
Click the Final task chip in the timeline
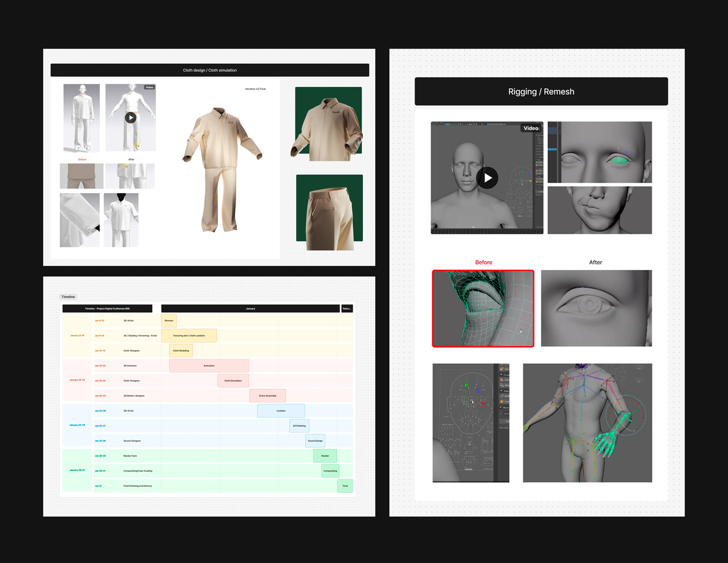coord(345,486)
